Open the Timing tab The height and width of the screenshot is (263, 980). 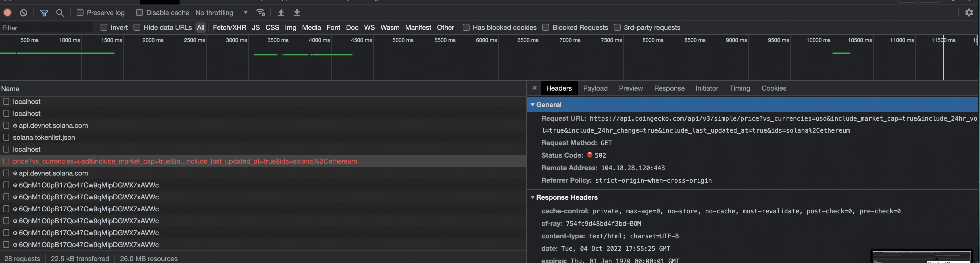click(740, 88)
